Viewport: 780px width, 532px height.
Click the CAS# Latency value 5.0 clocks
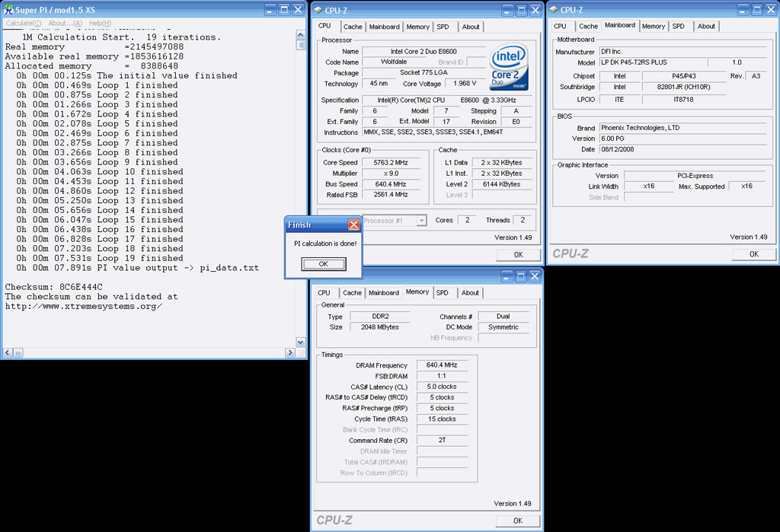(442, 387)
